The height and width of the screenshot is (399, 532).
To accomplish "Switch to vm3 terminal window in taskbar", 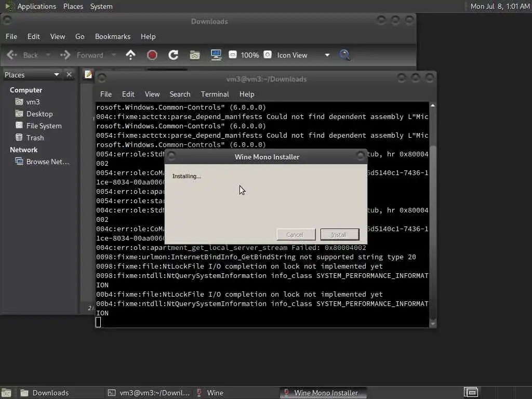I will (148, 393).
